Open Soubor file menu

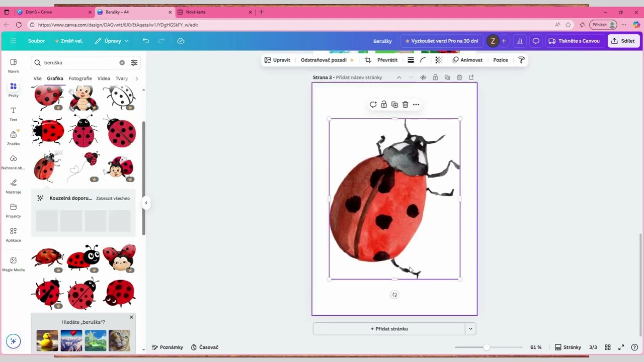37,41
